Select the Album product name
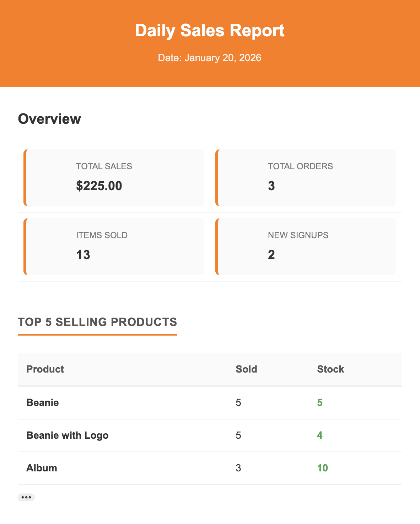420x524 pixels. 42,468
